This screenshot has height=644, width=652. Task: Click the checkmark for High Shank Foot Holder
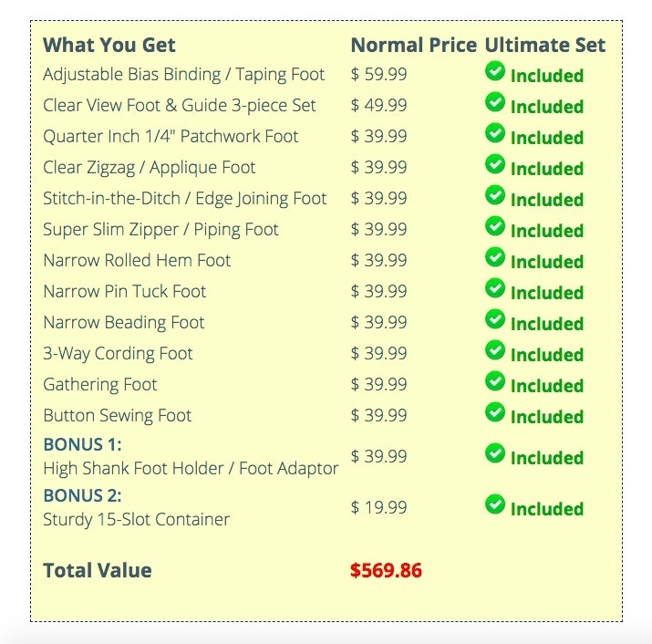click(x=495, y=453)
